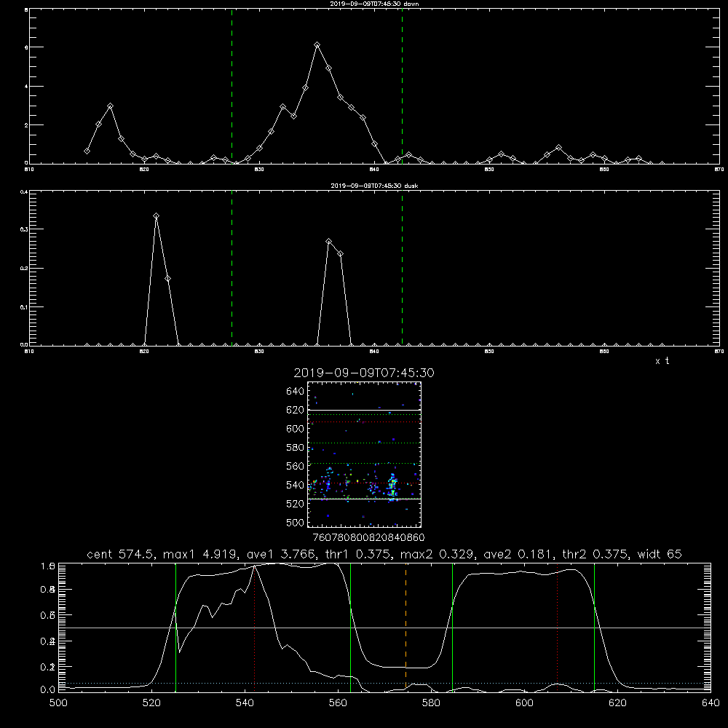Image resolution: width=728 pixels, height=728 pixels.
Task: Click the green solid line near 615 in bottom plot
Action: pyautogui.click(x=594, y=627)
